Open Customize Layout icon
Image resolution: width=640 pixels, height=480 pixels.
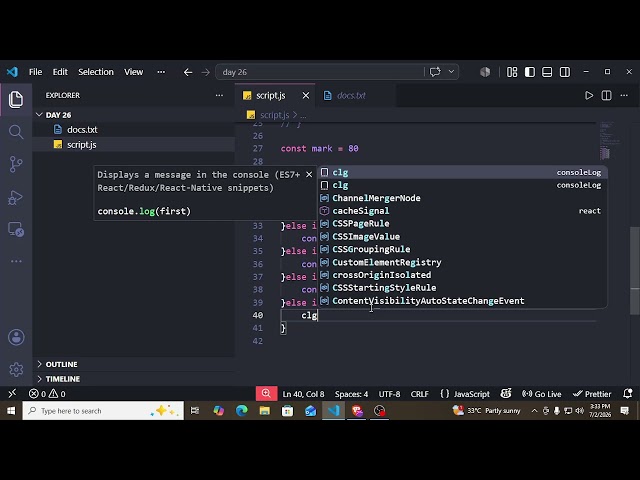click(x=512, y=72)
